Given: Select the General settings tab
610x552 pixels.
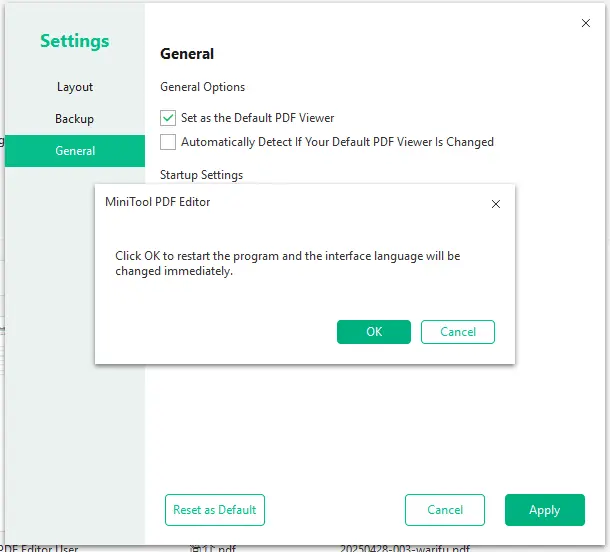Looking at the screenshot, I should (x=75, y=151).
